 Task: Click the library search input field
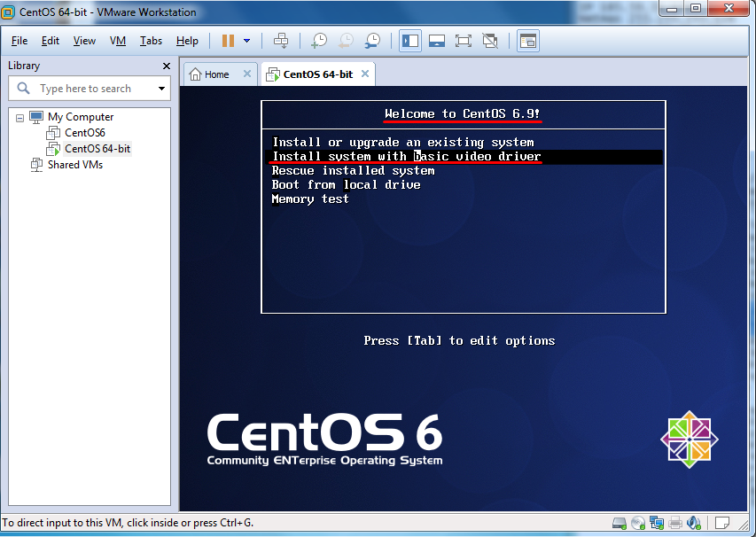pyautogui.click(x=87, y=89)
